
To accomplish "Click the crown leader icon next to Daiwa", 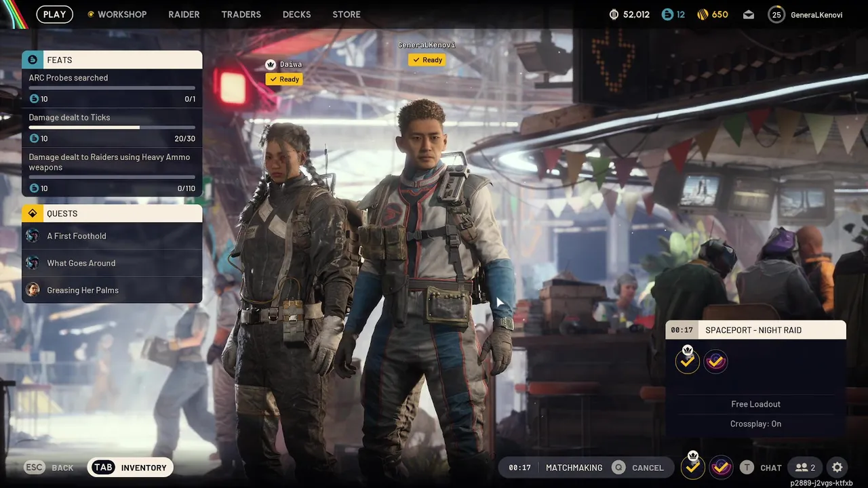I will pyautogui.click(x=271, y=64).
